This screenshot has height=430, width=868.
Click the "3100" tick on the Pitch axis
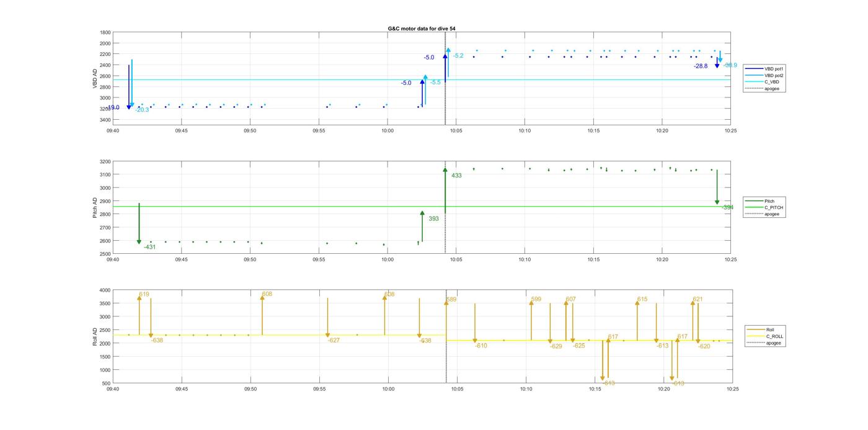coord(105,175)
